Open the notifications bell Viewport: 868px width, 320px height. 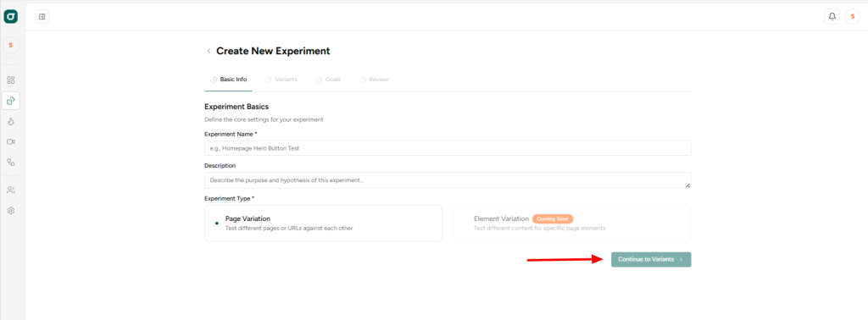coord(832,17)
